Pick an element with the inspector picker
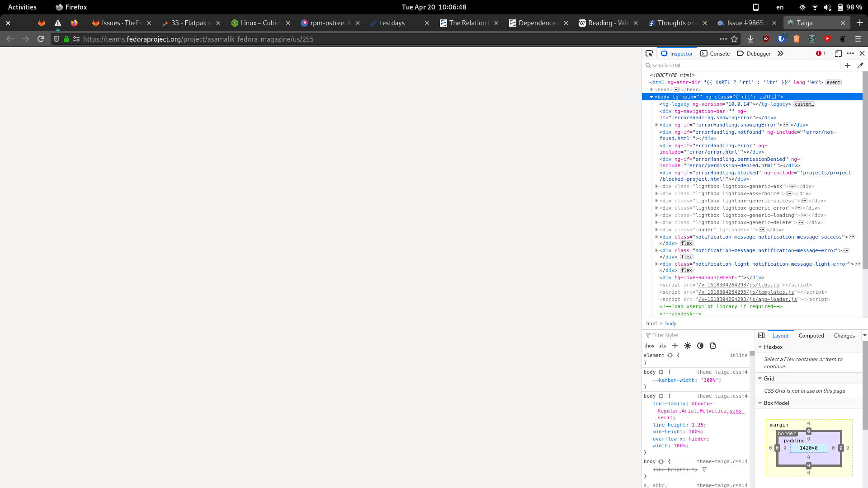Screen dimensions: 868x488 (x=649, y=53)
